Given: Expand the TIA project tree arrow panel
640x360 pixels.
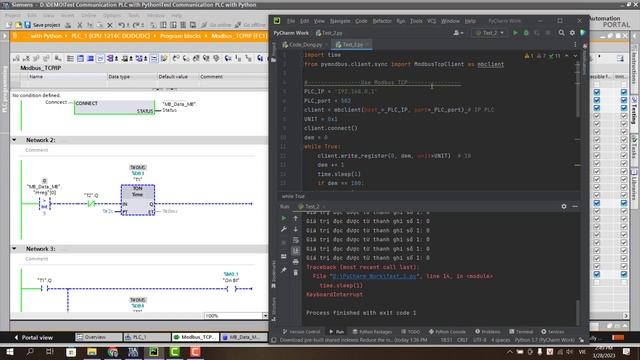Looking at the screenshot, I should (x=4, y=36).
